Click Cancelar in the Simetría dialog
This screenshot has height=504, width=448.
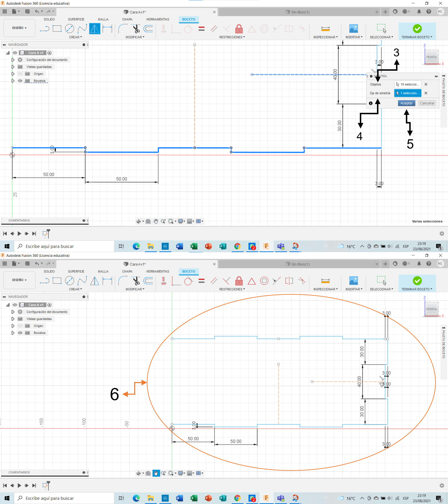tap(427, 103)
